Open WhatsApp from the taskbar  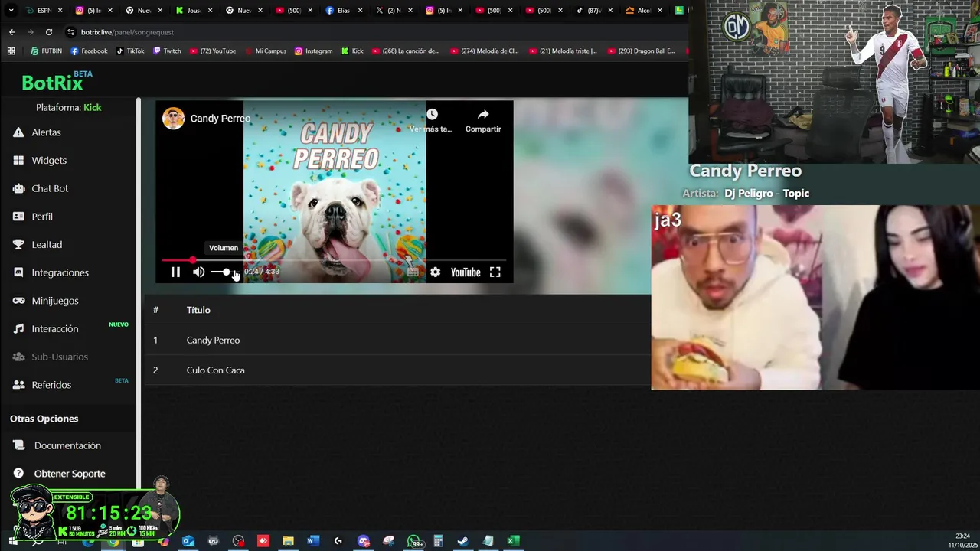(414, 541)
